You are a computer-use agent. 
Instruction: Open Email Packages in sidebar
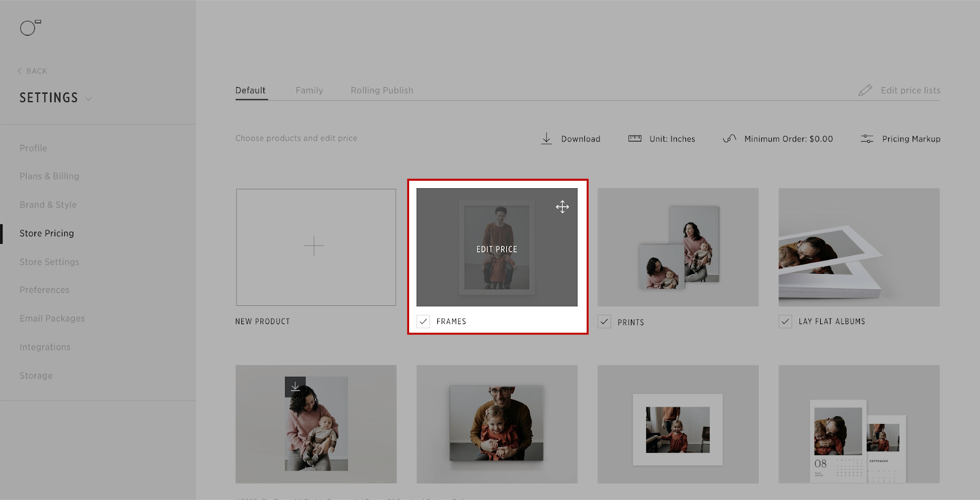click(52, 319)
